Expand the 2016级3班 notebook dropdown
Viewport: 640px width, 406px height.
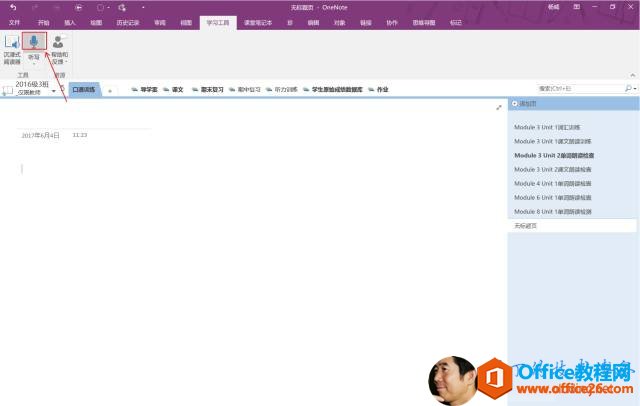pos(54,90)
